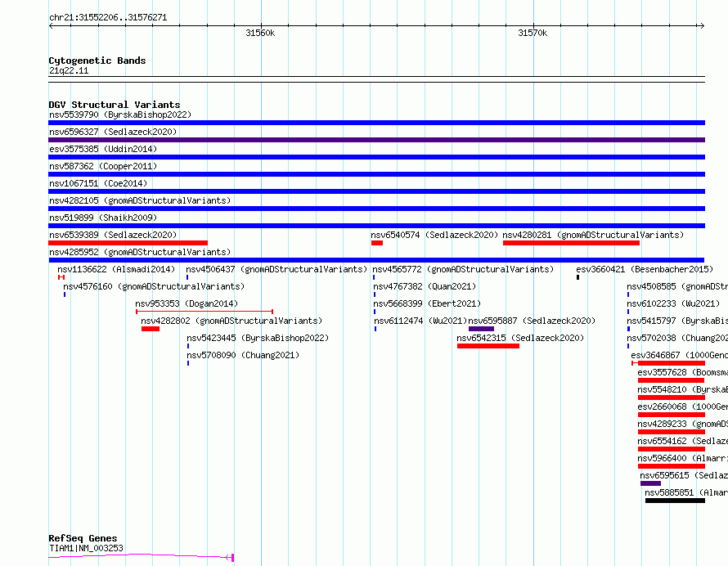
Task: Click nsv1136622 (Alsmadi2014) variant glyph
Action: (61, 277)
